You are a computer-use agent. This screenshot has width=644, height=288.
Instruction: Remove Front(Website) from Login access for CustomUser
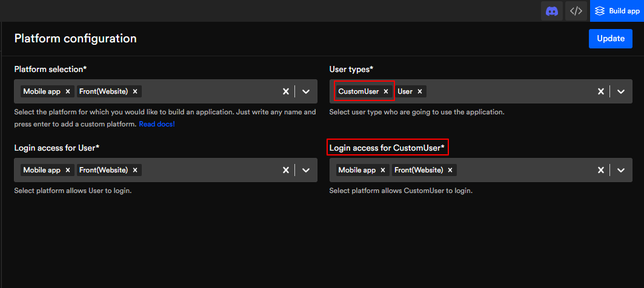(450, 170)
